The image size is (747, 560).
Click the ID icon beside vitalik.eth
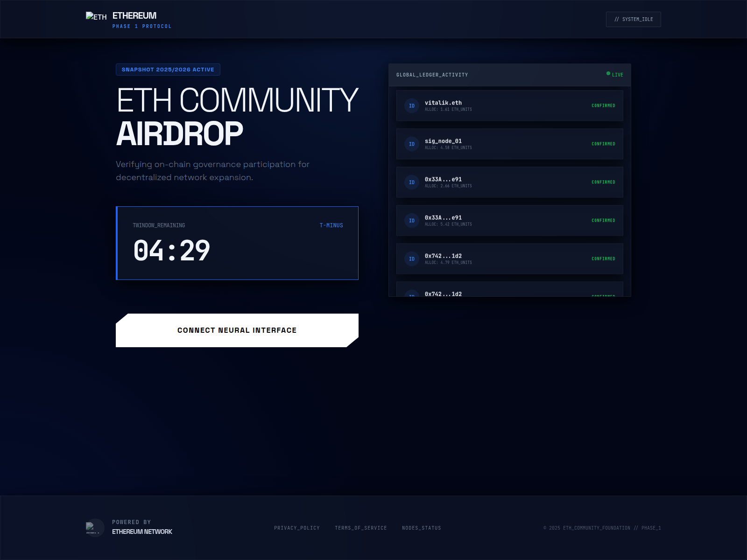click(411, 106)
